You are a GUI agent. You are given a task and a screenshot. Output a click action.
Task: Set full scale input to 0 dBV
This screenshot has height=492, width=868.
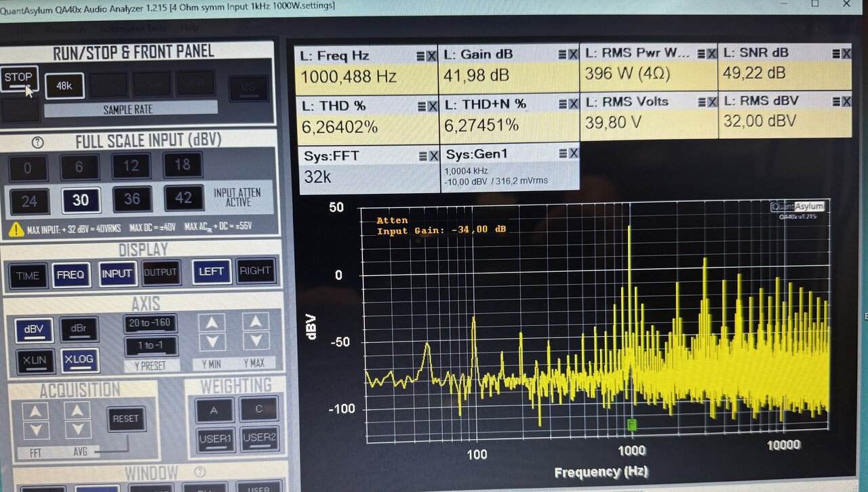[x=28, y=167]
